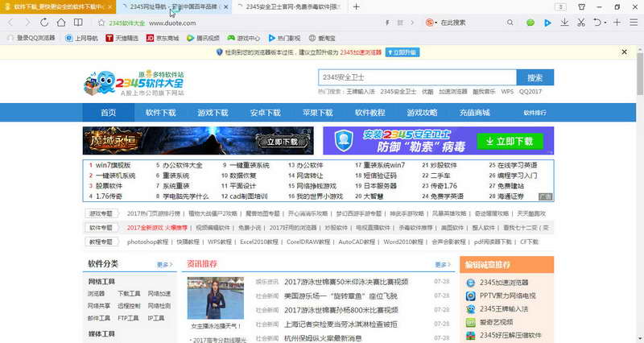Click 登录QQ浏览器 in bookmarks bar
The width and height of the screenshot is (644, 343).
[x=31, y=38]
